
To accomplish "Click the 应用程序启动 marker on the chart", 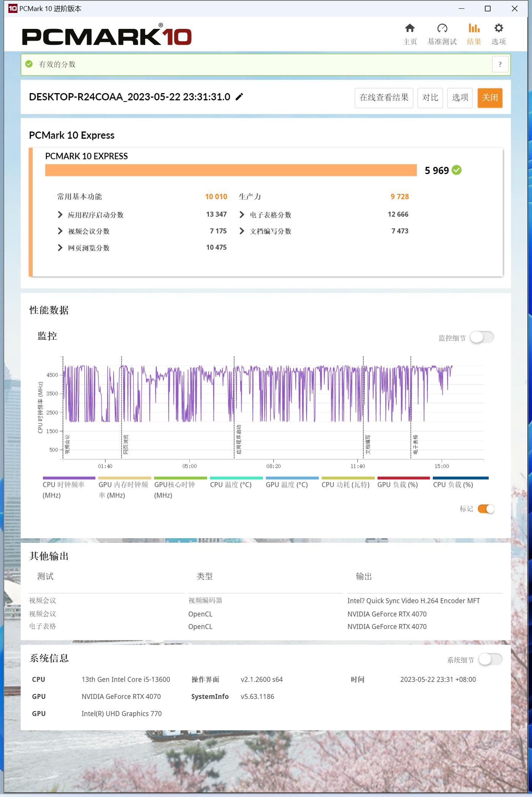I will (x=239, y=440).
